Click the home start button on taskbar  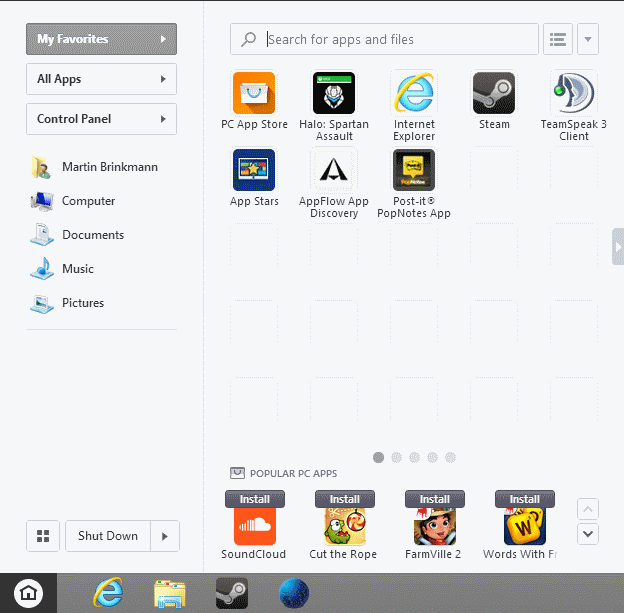28,593
